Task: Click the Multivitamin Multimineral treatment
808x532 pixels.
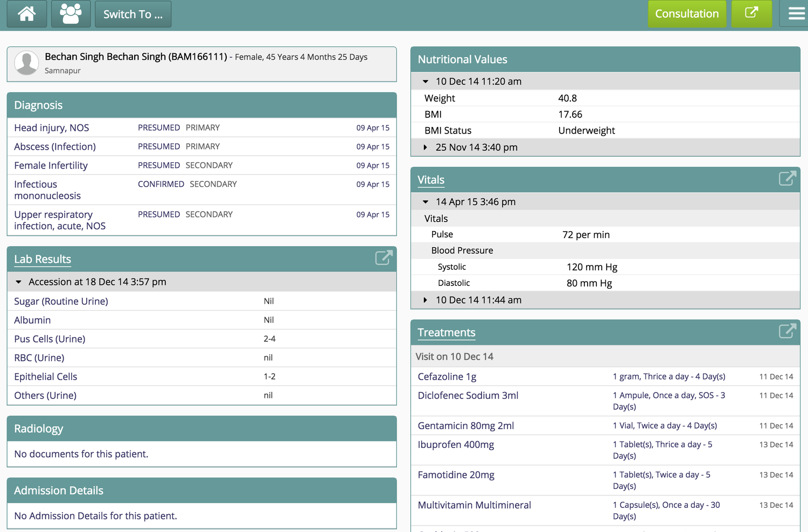Action: [475, 505]
